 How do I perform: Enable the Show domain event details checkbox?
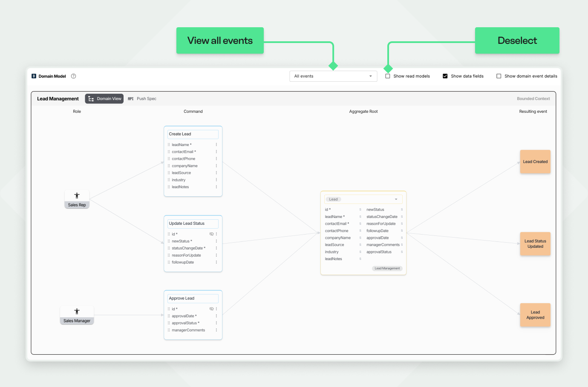coord(499,76)
